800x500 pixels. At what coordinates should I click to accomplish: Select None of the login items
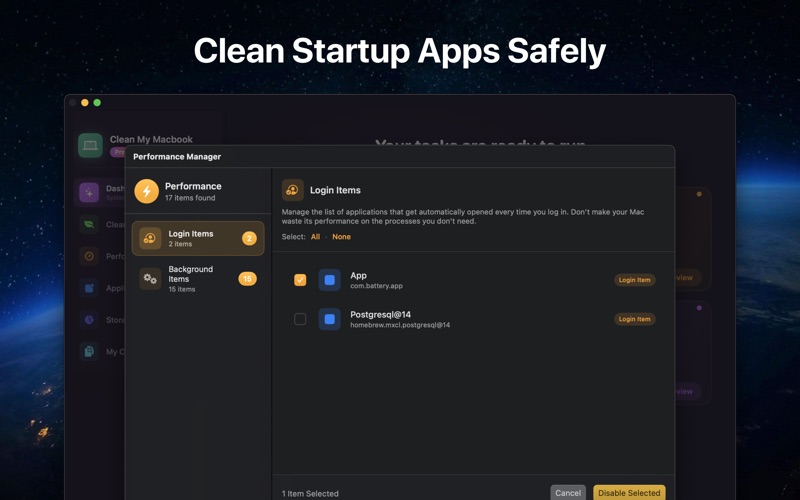click(341, 237)
